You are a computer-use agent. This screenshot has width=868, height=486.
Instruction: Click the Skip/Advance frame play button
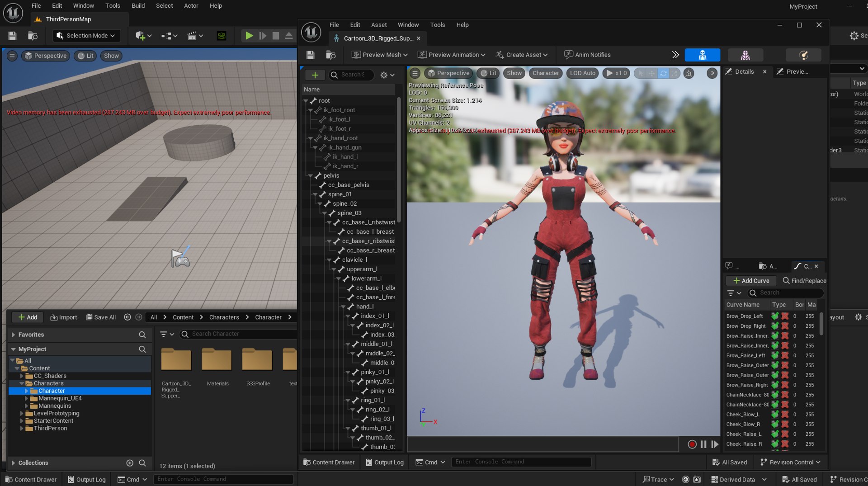tap(262, 36)
